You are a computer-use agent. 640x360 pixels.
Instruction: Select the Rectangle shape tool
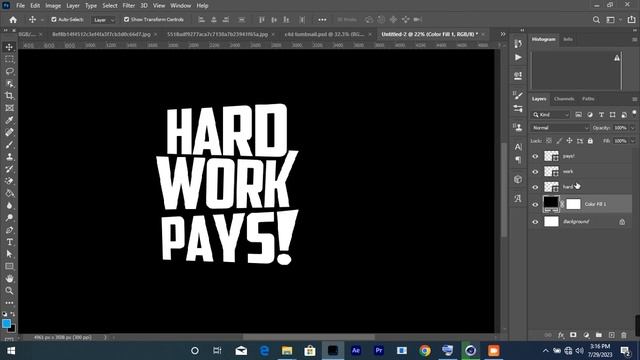(x=9, y=266)
